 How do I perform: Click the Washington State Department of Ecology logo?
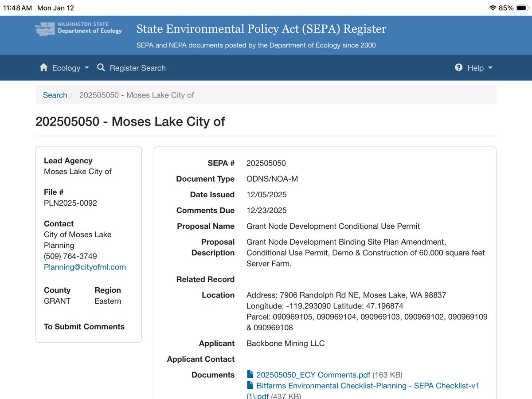[x=78, y=28]
